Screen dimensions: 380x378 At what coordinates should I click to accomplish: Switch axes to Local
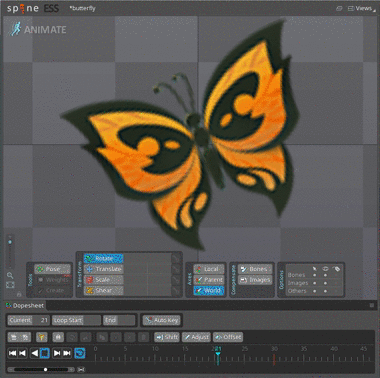(209, 269)
